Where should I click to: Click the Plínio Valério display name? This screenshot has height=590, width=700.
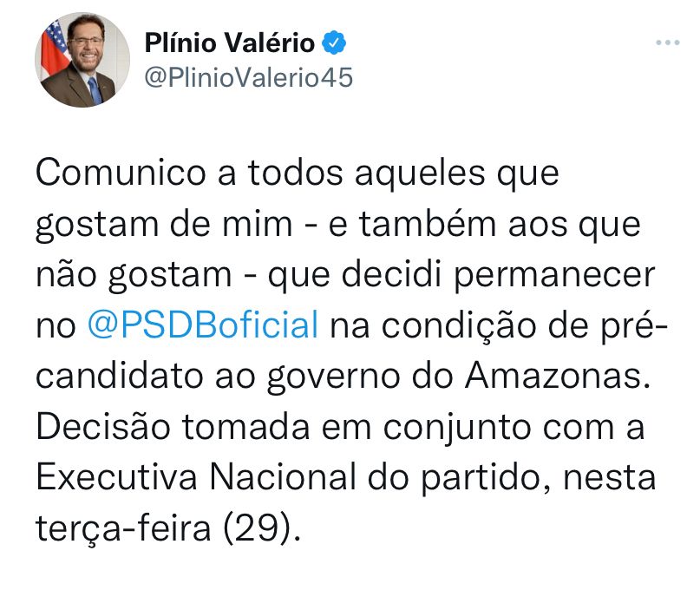tap(230, 43)
